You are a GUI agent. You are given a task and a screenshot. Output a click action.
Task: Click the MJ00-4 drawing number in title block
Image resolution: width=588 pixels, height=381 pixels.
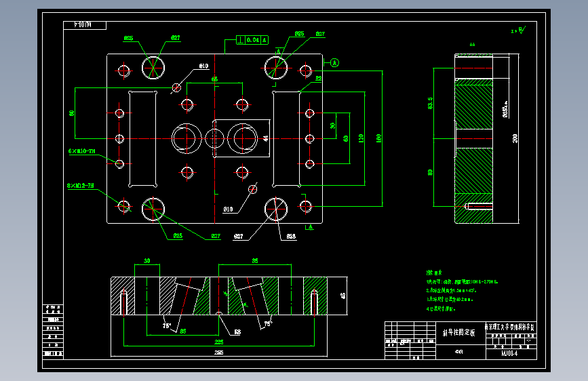tap(509, 354)
